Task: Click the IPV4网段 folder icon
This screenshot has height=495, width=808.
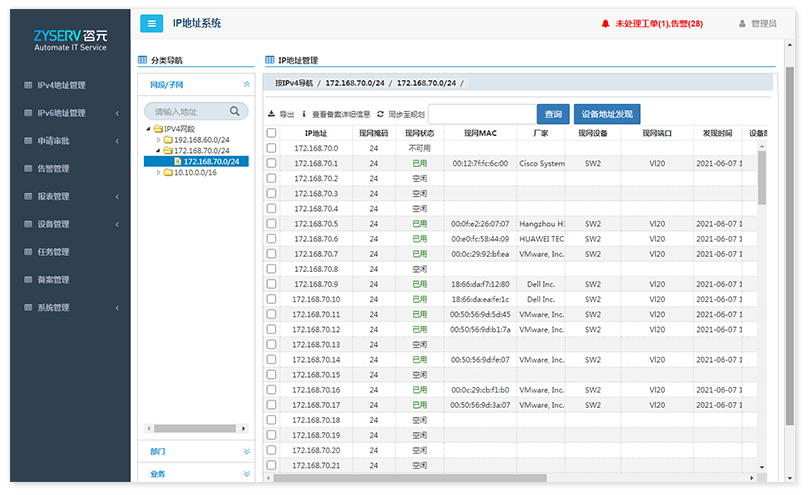Action: (158, 129)
